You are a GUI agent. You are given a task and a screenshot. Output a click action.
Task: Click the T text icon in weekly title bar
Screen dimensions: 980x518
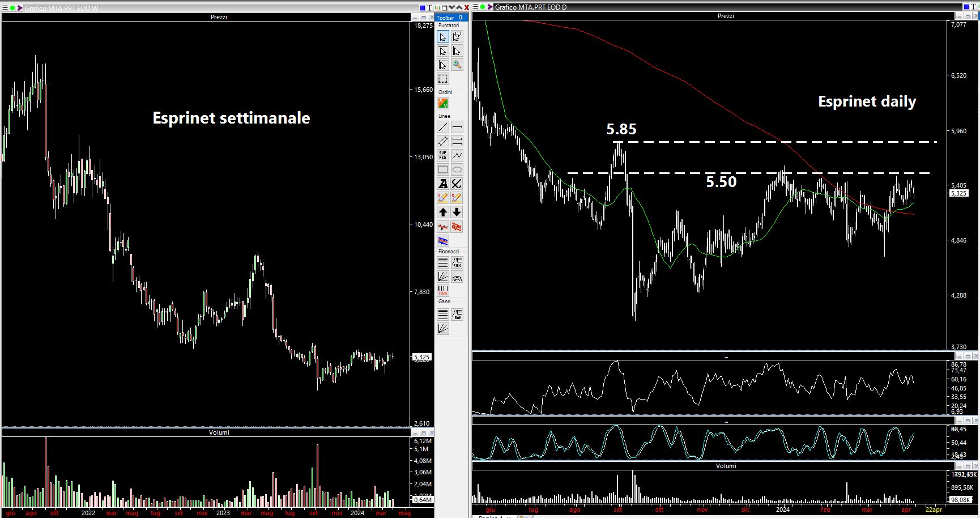pyautogui.click(x=430, y=7)
